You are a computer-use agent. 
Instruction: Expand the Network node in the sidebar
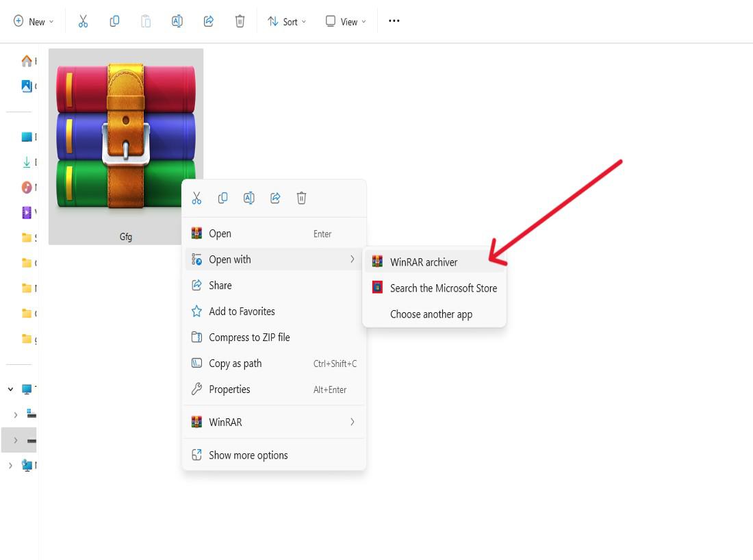pyautogui.click(x=10, y=465)
